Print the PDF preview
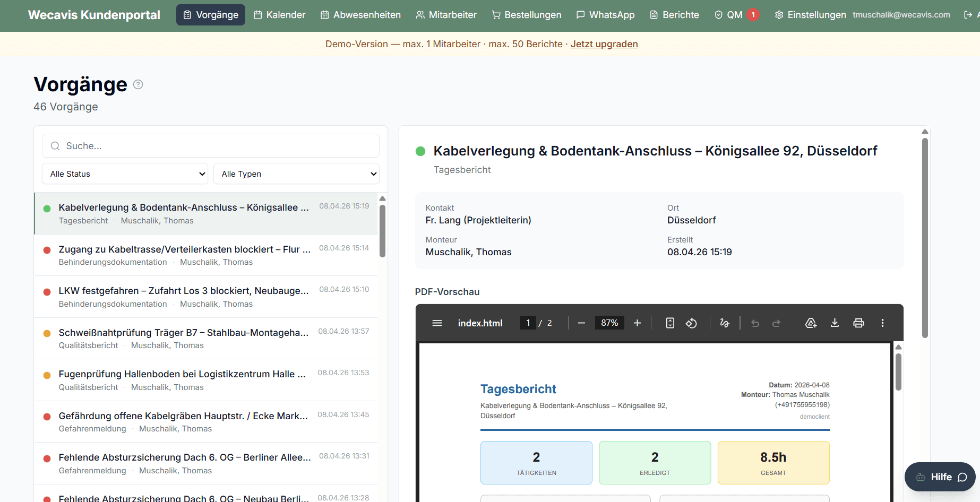 (858, 323)
